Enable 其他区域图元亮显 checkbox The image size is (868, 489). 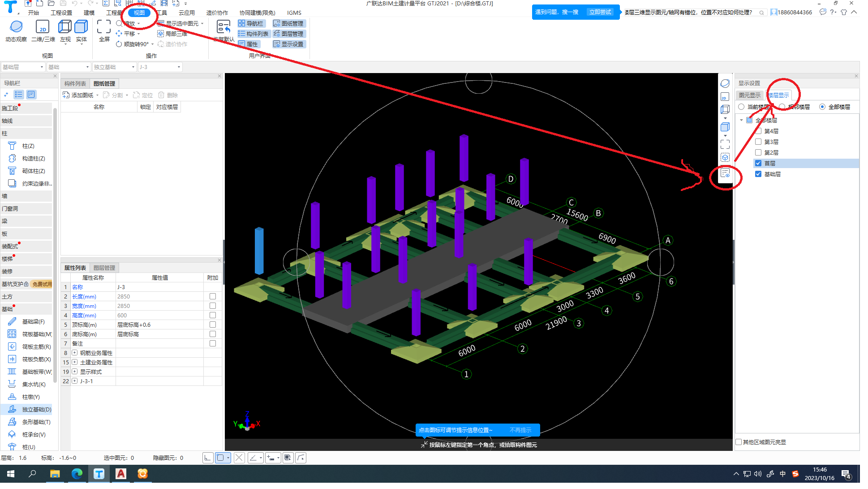pyautogui.click(x=739, y=442)
